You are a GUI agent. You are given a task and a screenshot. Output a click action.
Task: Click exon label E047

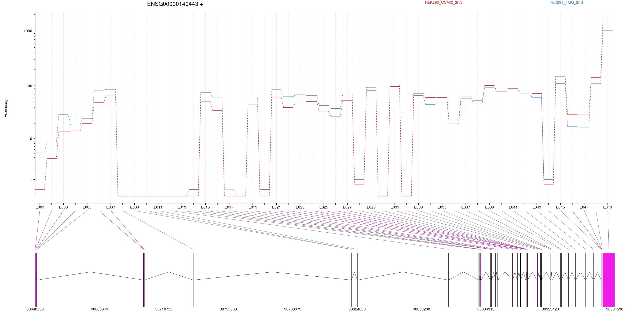(584, 207)
